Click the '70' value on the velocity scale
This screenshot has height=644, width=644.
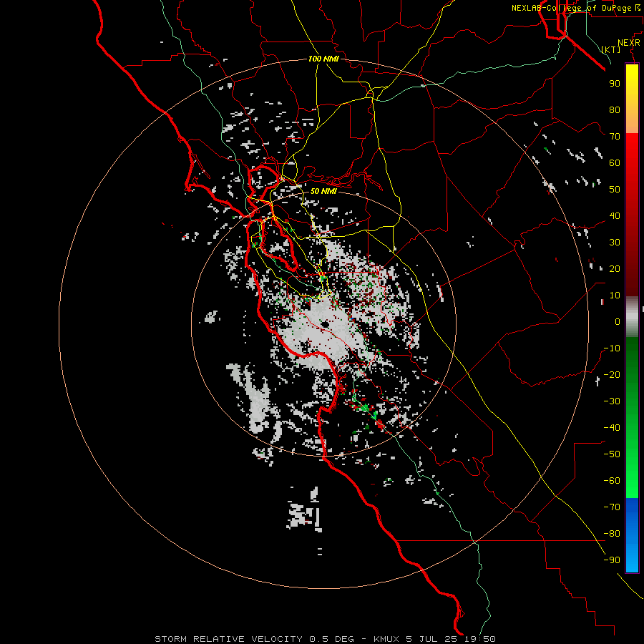(x=615, y=137)
